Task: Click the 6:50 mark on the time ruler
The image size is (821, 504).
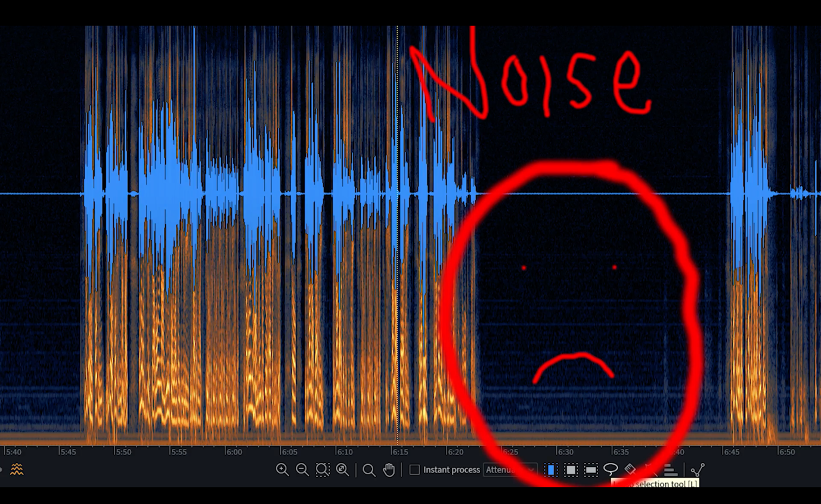Action: [787, 452]
